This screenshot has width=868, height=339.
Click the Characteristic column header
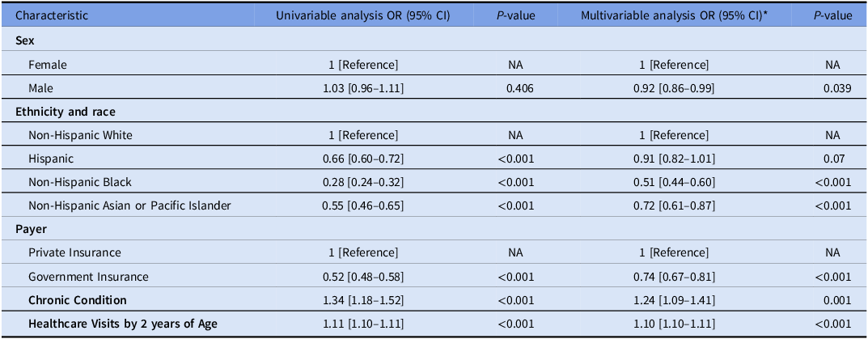[53, 16]
